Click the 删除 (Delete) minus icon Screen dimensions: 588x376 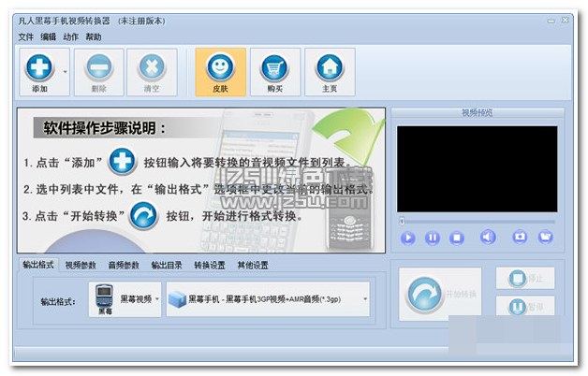tap(99, 67)
